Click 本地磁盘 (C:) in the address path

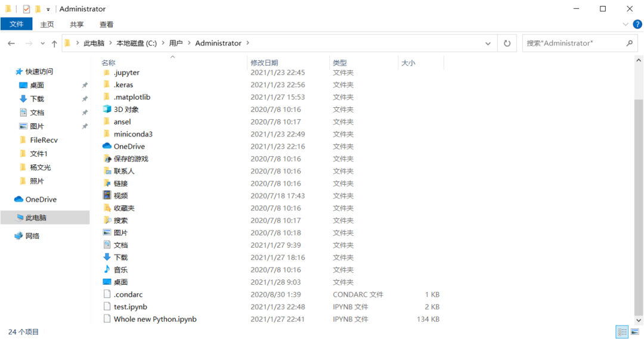[137, 43]
